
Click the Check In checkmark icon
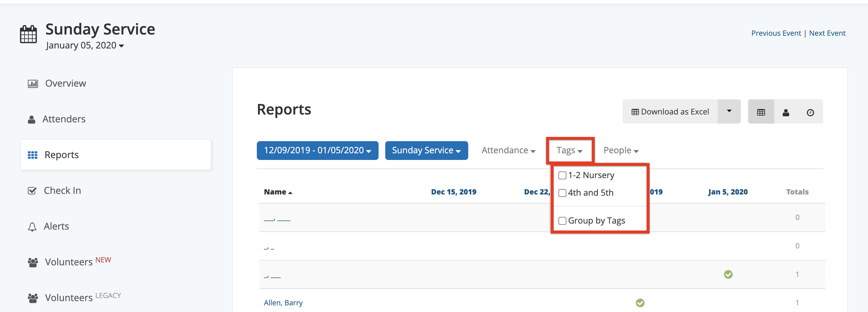point(32,191)
